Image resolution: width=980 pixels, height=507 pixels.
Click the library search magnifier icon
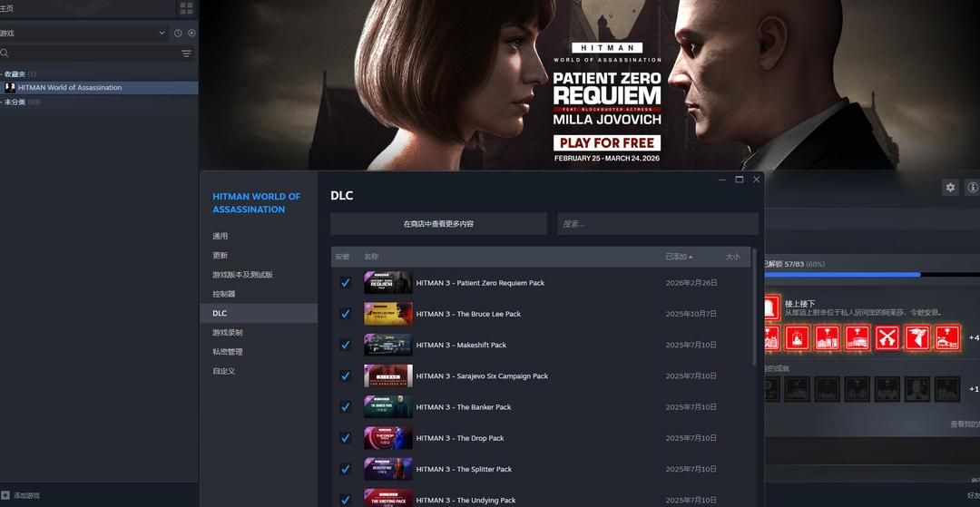click(x=5, y=54)
